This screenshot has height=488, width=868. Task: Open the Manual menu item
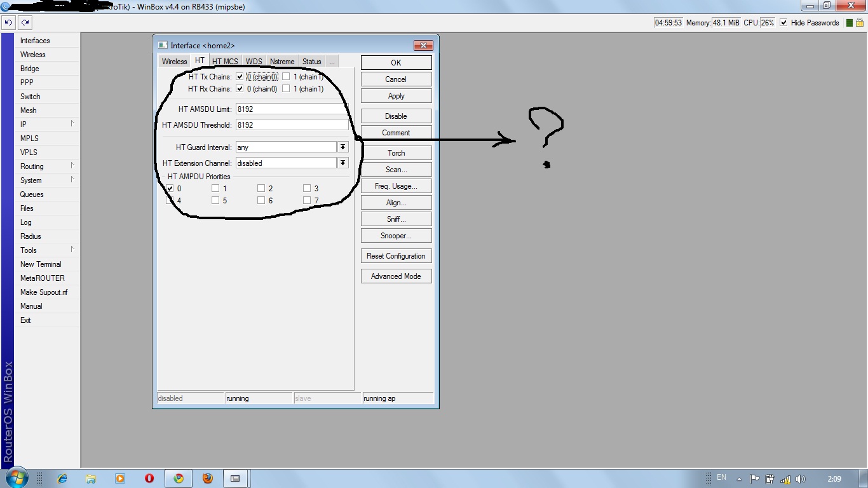pos(48,306)
